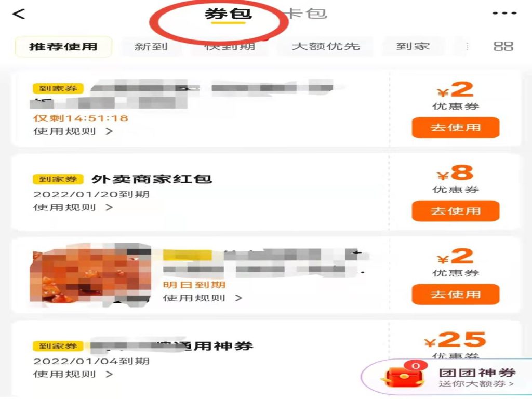Click the ¥8 coupon amount
Screen dimensions: 532x399
click(455, 173)
